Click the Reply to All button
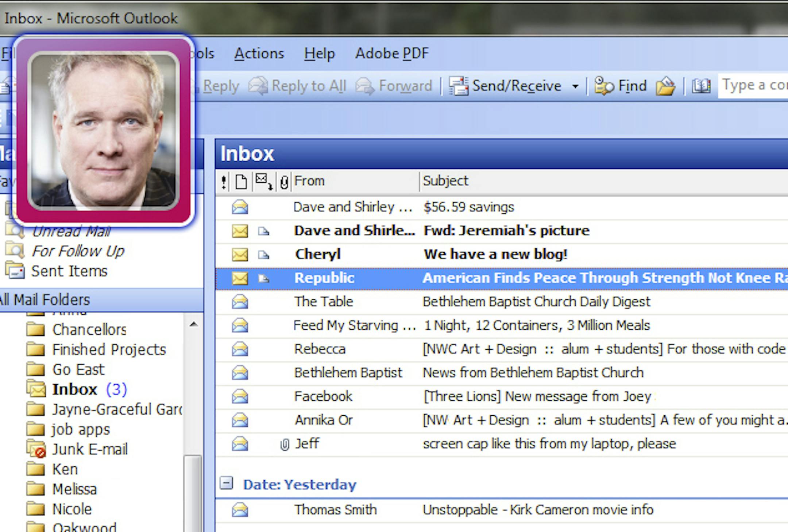The height and width of the screenshot is (532, 788). click(297, 86)
